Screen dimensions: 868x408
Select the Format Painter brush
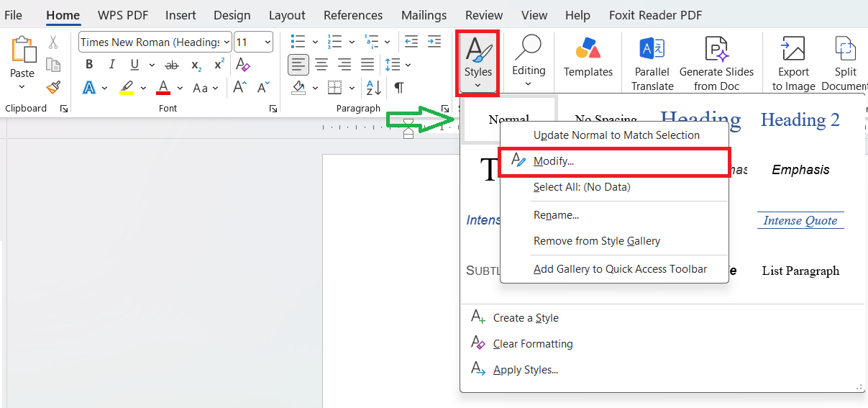(53, 87)
